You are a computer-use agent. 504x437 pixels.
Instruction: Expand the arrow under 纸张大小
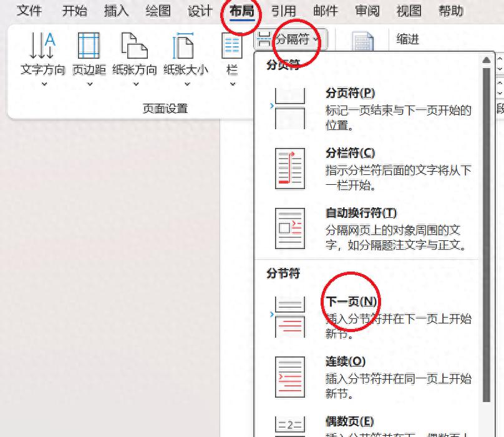point(187,84)
